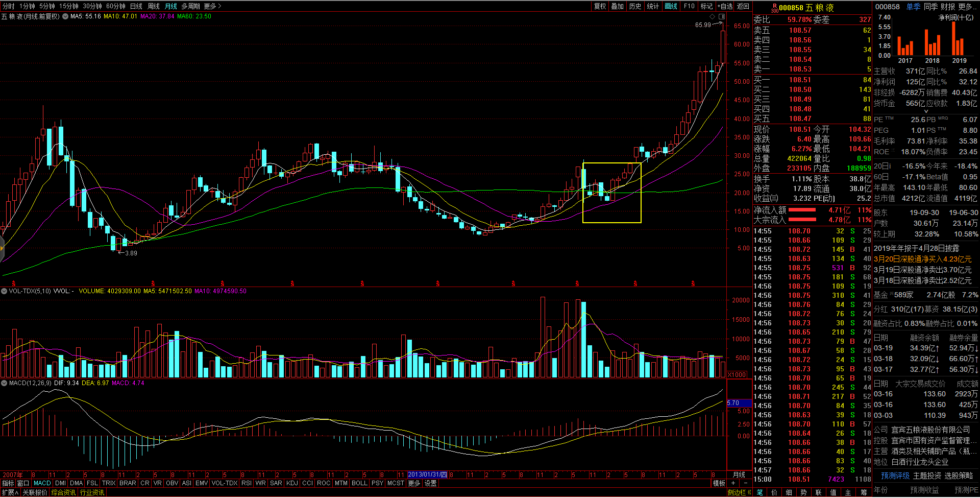Image resolution: width=980 pixels, height=498 pixels.
Task: Click the minus zoom button beside 模板
Action: tap(746, 483)
